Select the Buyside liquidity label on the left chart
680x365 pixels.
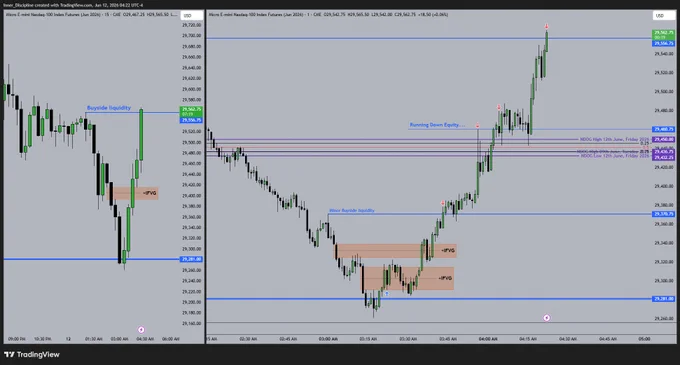tap(109, 108)
